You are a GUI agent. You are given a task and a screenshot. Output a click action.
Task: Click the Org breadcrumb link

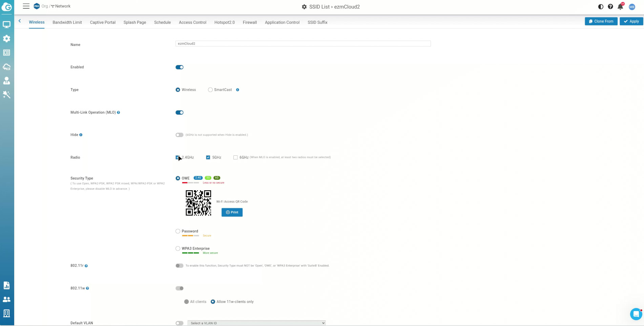tap(44, 6)
